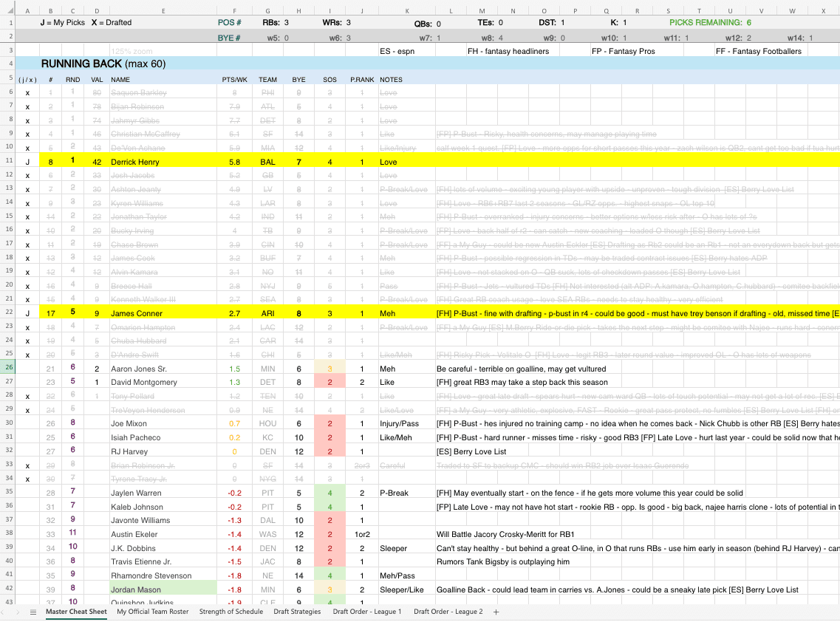Click the P.RANK column label
This screenshot has height=622, width=840.
pyautogui.click(x=362, y=79)
